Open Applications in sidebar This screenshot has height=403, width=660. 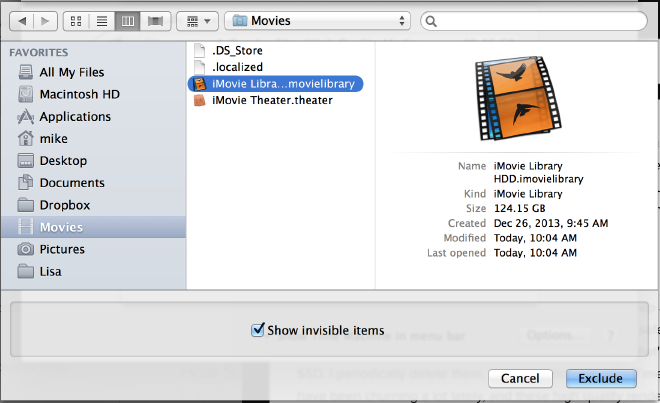pyautogui.click(x=93, y=117)
